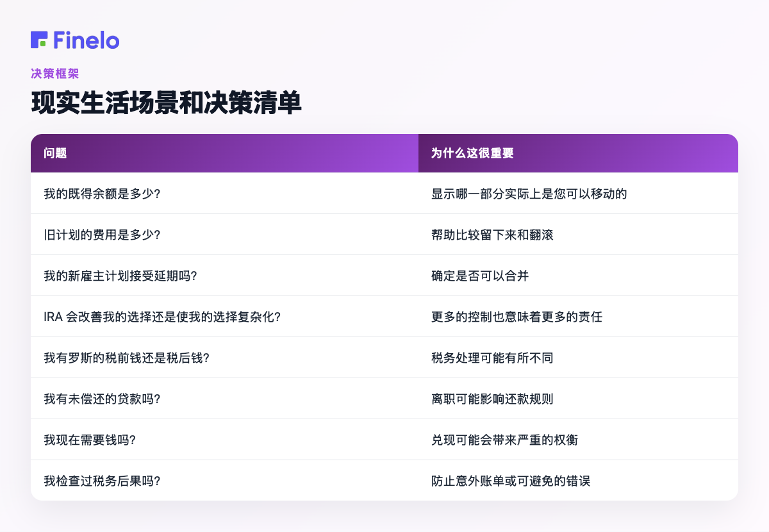Click the cell 帮助比较留下来和翻滚
The width and height of the screenshot is (769, 532).
[578, 235]
